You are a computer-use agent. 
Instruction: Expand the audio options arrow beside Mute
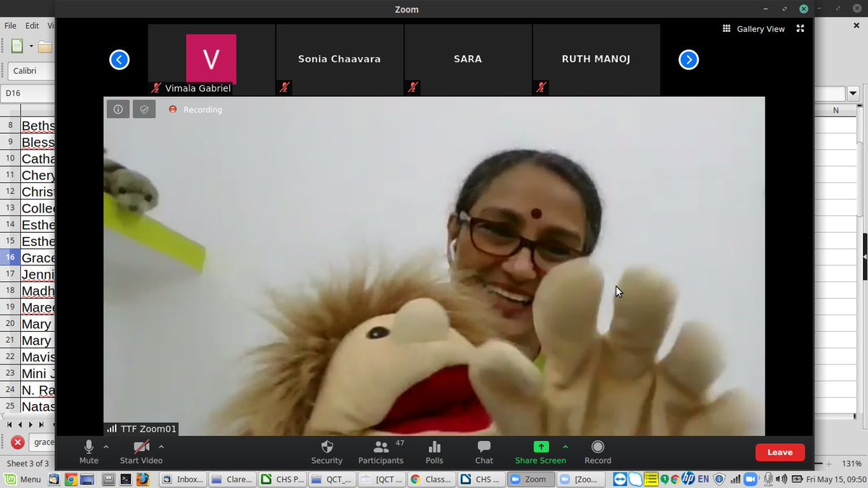(106, 447)
